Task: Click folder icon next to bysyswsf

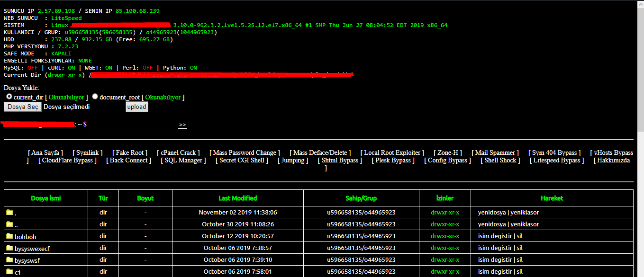Action: 9,259
